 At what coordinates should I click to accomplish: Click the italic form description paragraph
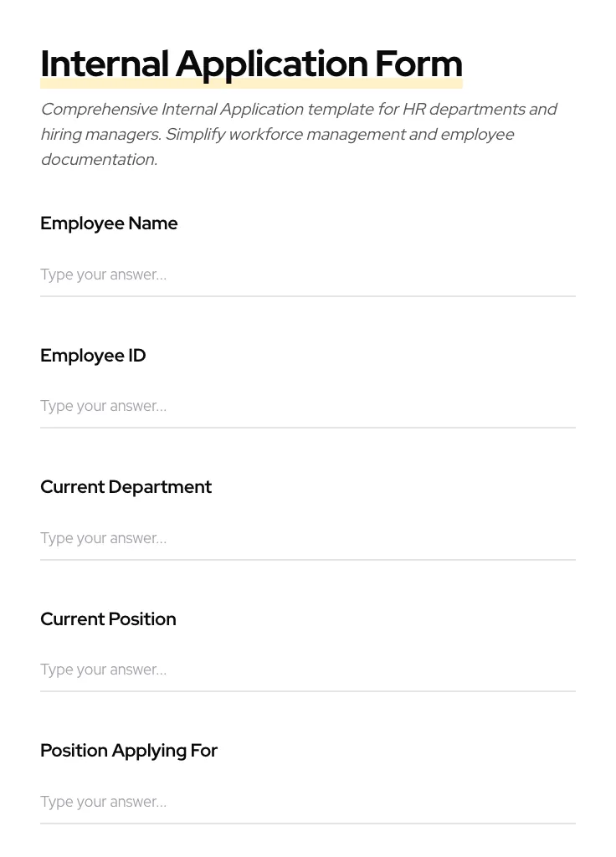(x=299, y=134)
